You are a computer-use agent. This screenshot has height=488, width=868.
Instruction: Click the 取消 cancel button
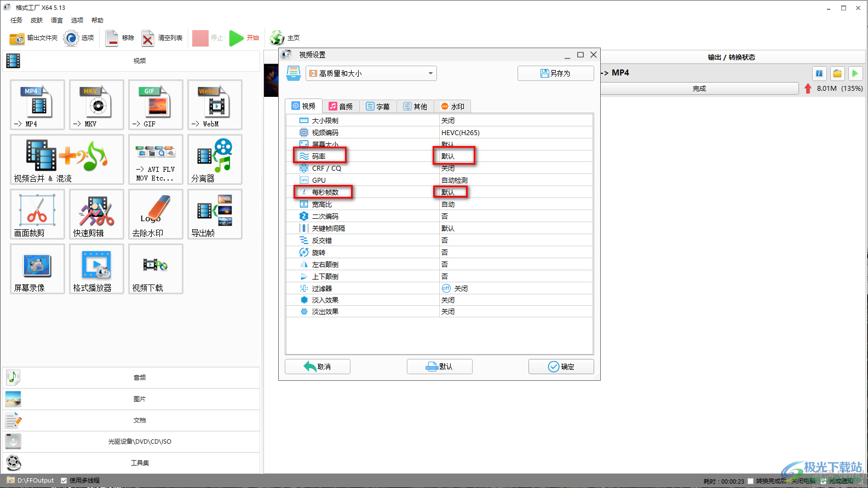[x=318, y=367]
